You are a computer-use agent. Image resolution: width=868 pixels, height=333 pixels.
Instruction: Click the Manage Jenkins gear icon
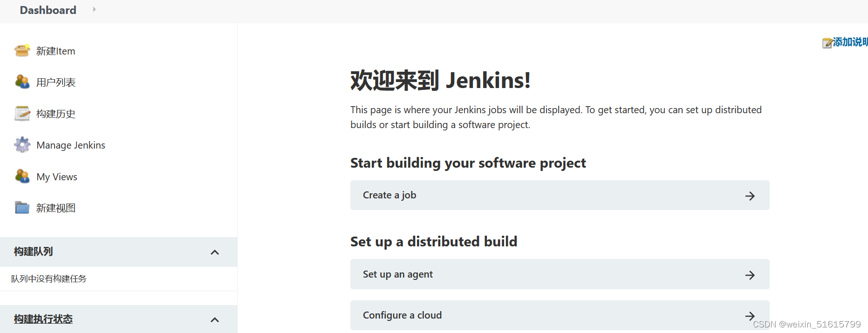(22, 145)
